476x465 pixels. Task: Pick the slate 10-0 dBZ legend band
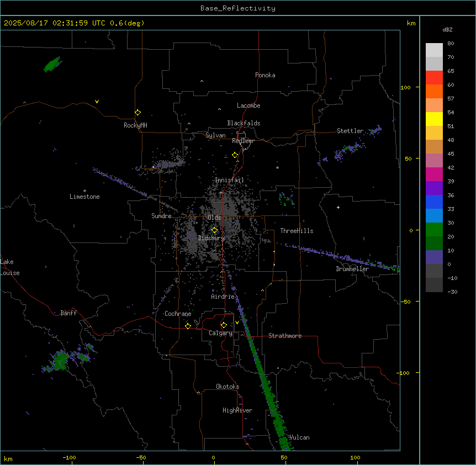pos(434,257)
